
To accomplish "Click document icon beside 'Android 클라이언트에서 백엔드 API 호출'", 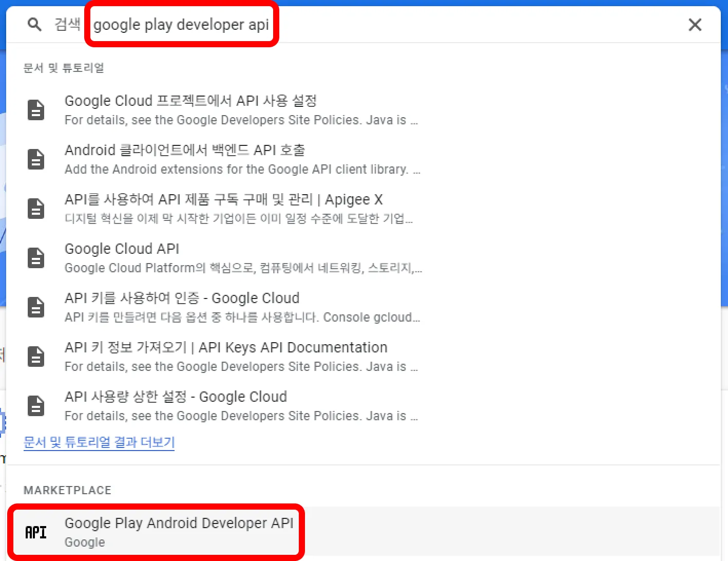I will click(x=36, y=159).
